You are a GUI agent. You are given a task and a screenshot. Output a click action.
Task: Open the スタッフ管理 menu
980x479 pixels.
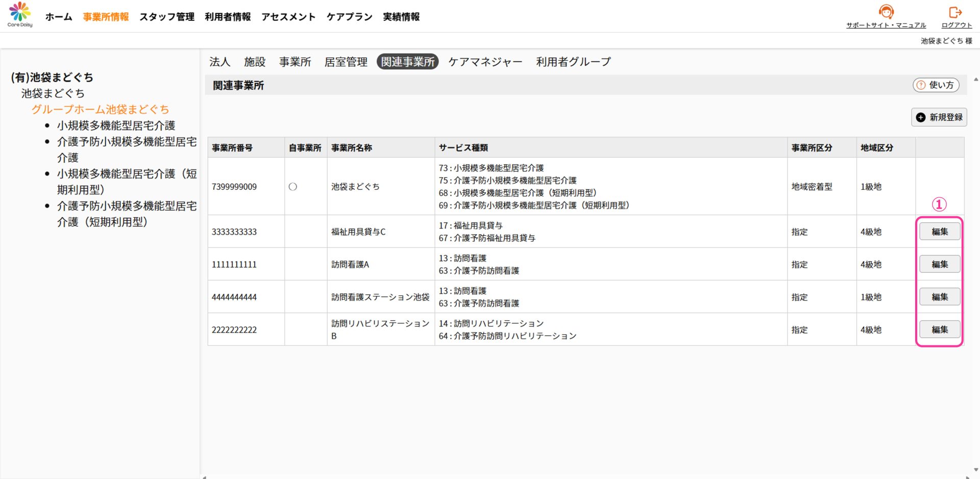pyautogui.click(x=167, y=17)
